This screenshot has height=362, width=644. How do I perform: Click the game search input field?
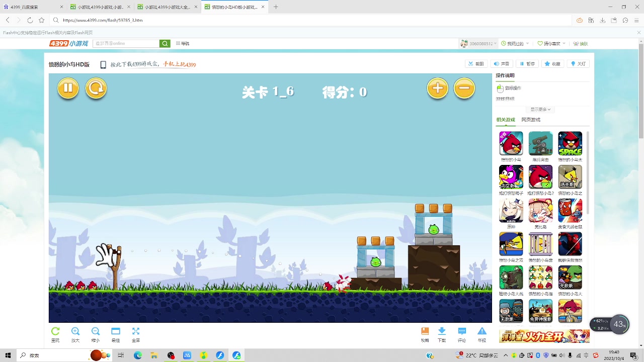tap(126, 43)
